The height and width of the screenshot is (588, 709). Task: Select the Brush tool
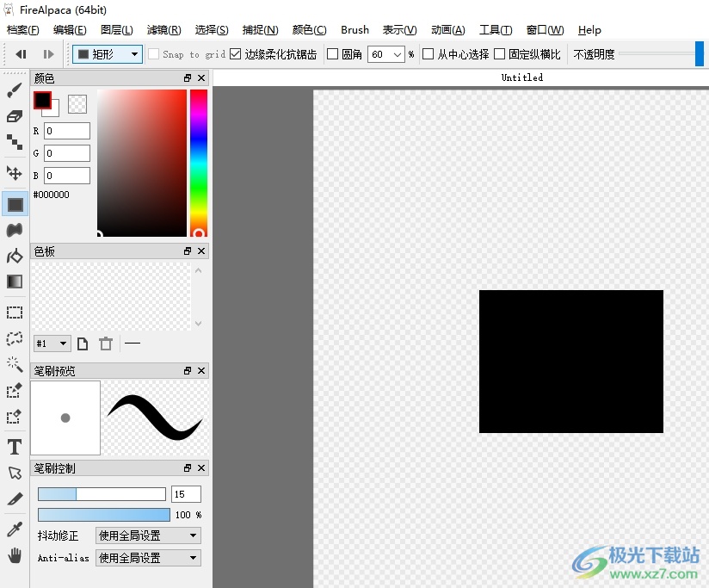click(x=15, y=90)
